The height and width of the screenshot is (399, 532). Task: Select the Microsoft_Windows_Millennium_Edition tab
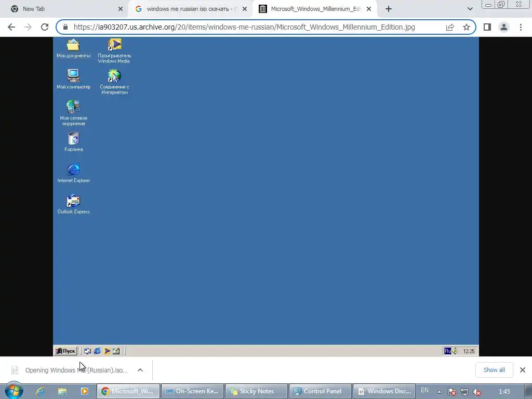tap(315, 9)
